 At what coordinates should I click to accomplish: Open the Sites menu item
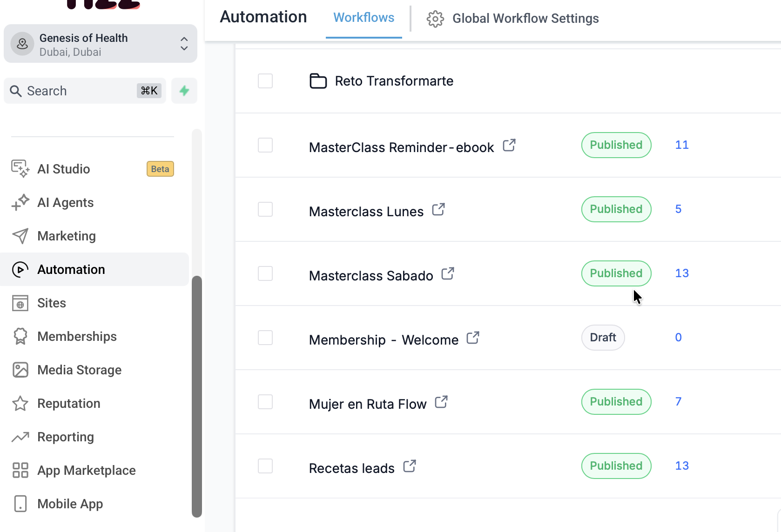point(94,303)
